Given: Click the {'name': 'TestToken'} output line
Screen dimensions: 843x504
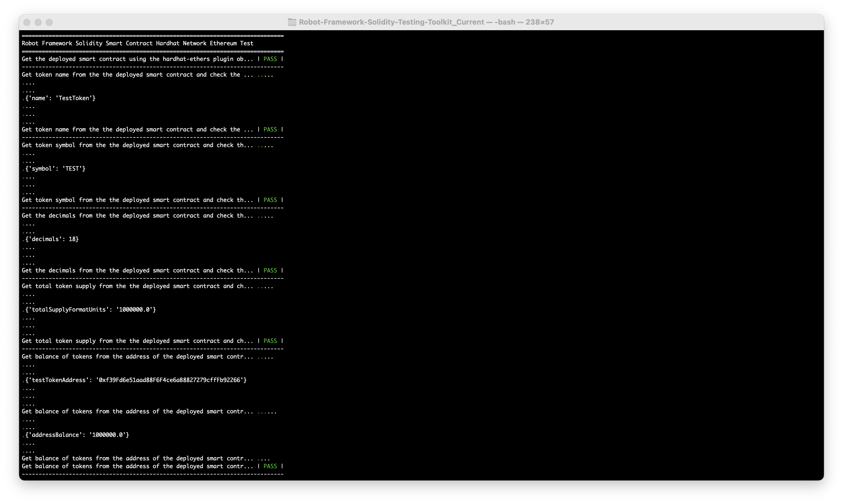Looking at the screenshot, I should 60,98.
